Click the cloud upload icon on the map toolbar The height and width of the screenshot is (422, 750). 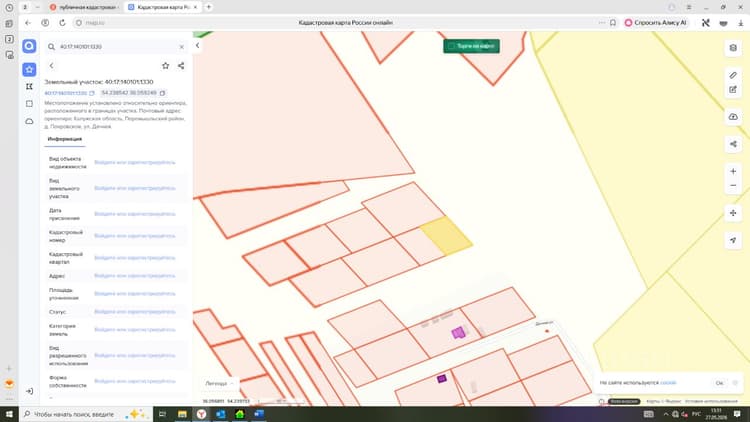coord(733,117)
